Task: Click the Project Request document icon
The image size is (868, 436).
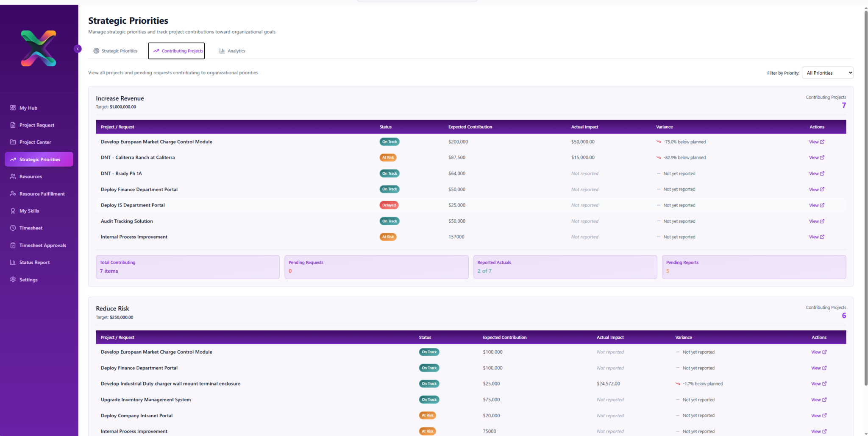Action: pyautogui.click(x=13, y=125)
